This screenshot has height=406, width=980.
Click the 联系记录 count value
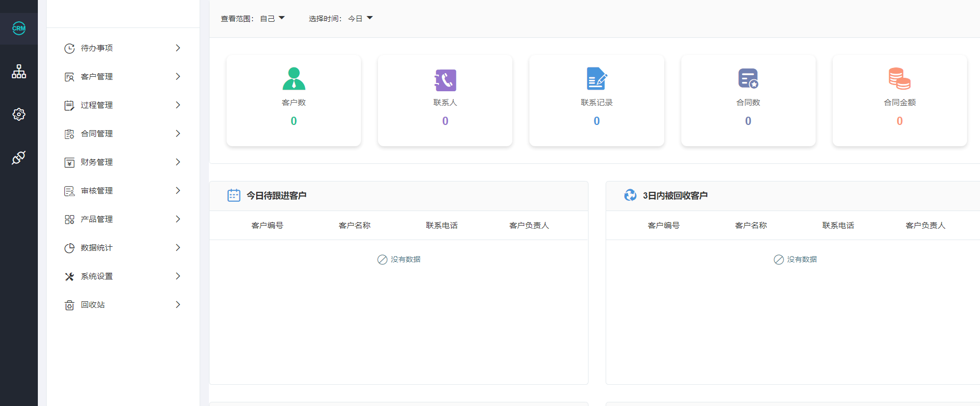597,121
